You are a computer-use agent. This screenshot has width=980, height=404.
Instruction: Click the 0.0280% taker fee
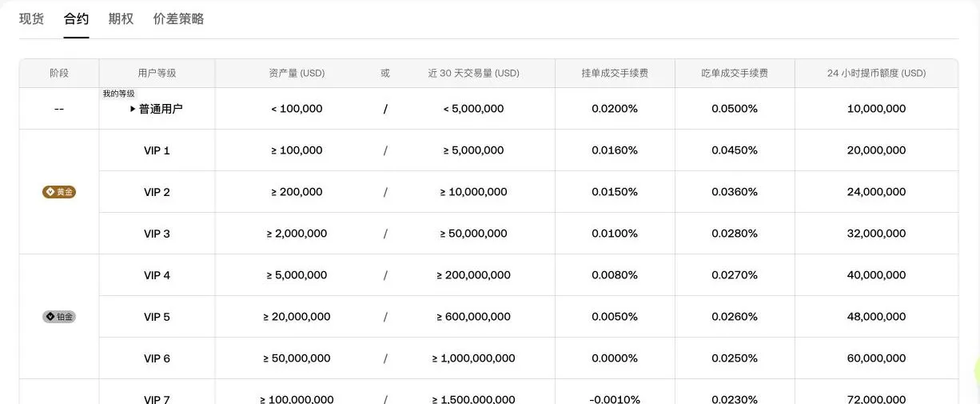coord(735,234)
